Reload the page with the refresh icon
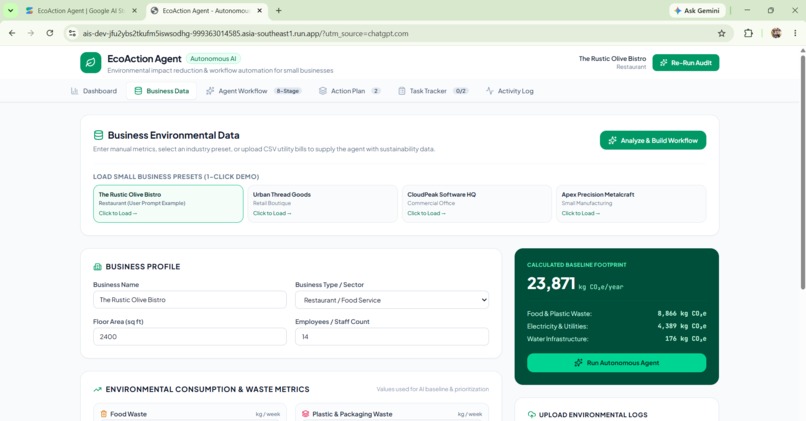The height and width of the screenshot is (421, 806). click(x=50, y=33)
